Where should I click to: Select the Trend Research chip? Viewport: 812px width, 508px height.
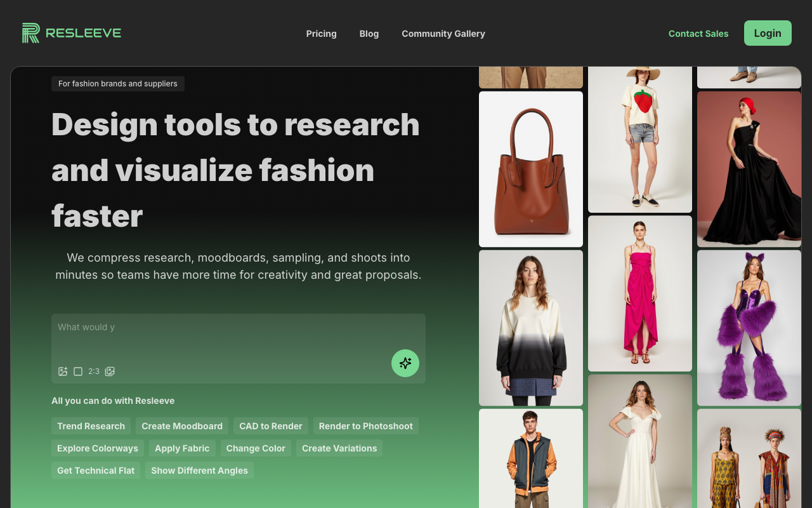tap(91, 426)
